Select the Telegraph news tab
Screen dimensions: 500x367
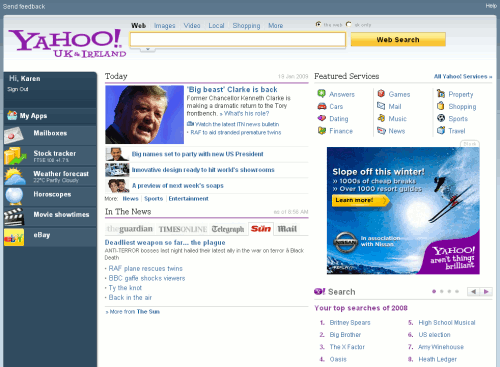click(x=228, y=229)
